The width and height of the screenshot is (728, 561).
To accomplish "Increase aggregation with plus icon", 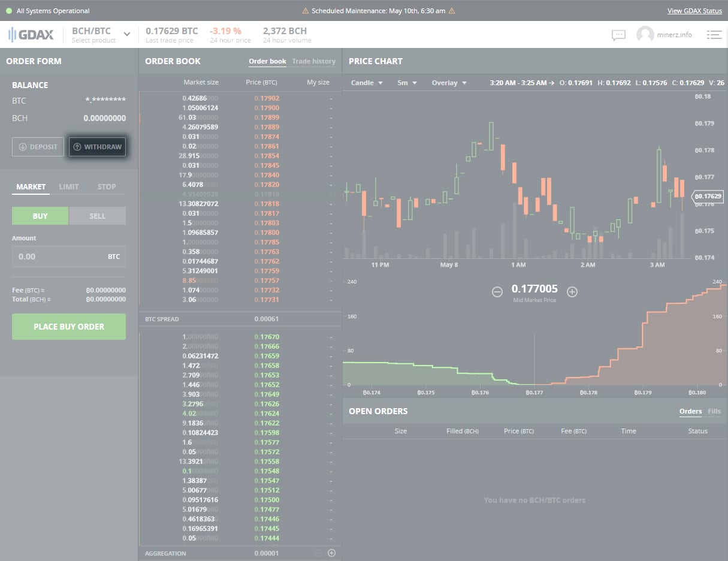I will point(331,553).
